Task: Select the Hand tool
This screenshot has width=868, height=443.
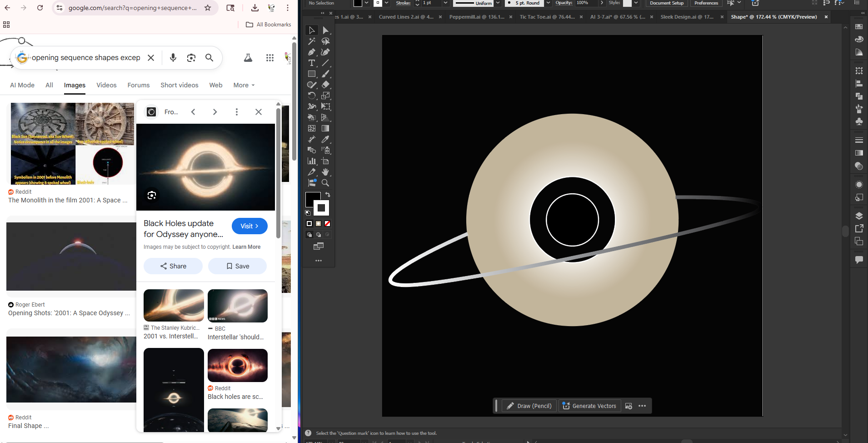Action: click(326, 172)
